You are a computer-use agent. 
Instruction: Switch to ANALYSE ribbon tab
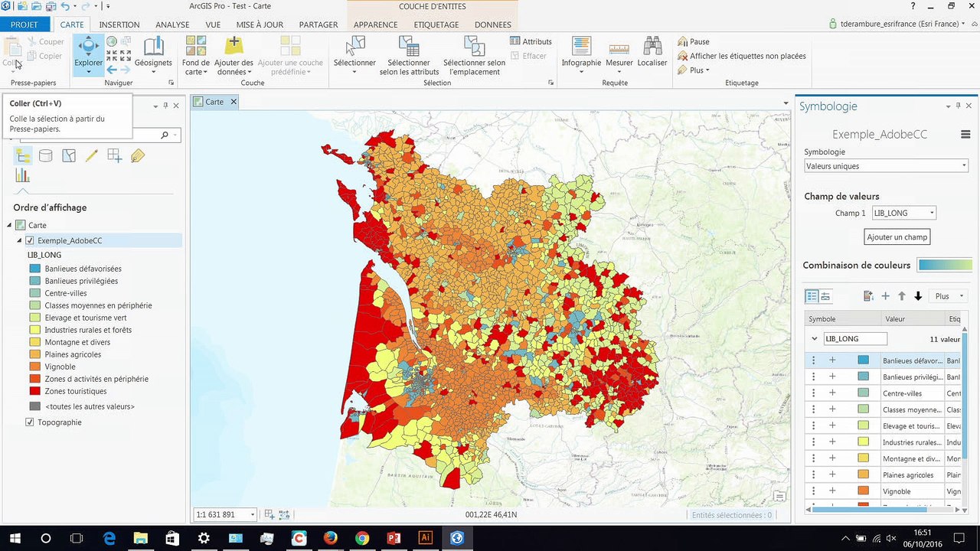(172, 24)
